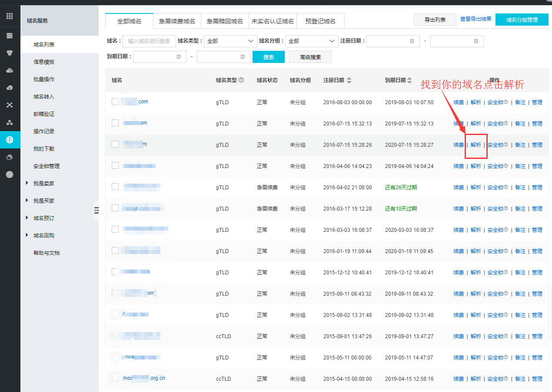Switch to the 急需续费域名 tab

pos(177,21)
